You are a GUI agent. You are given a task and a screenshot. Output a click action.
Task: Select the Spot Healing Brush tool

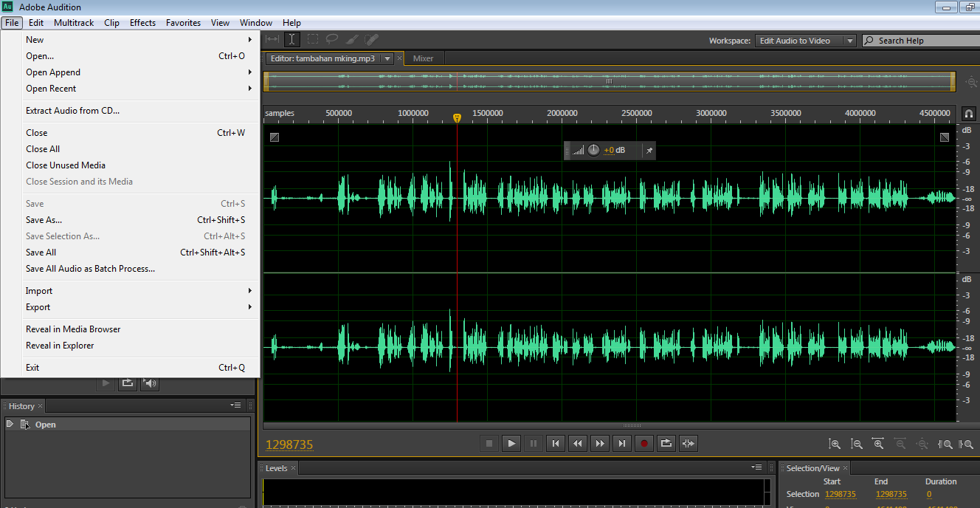(x=371, y=39)
